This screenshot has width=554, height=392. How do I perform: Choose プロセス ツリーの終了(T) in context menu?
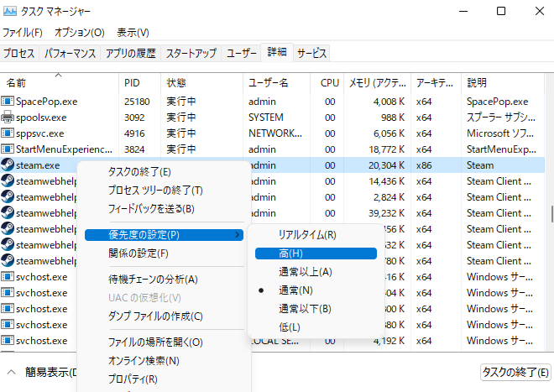click(155, 190)
